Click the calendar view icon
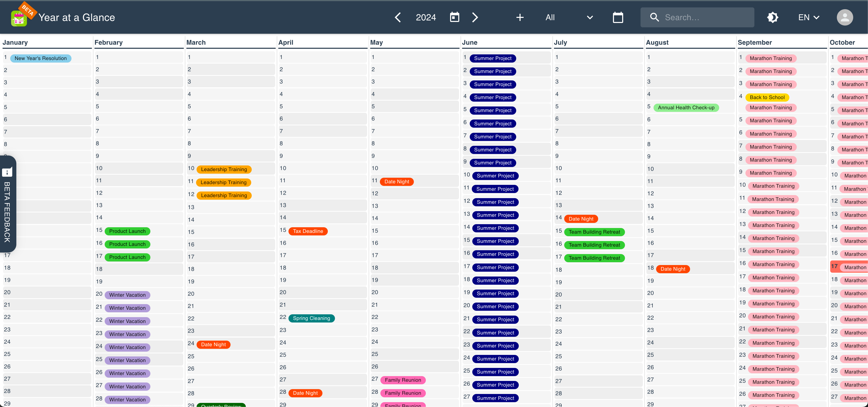 pos(618,18)
